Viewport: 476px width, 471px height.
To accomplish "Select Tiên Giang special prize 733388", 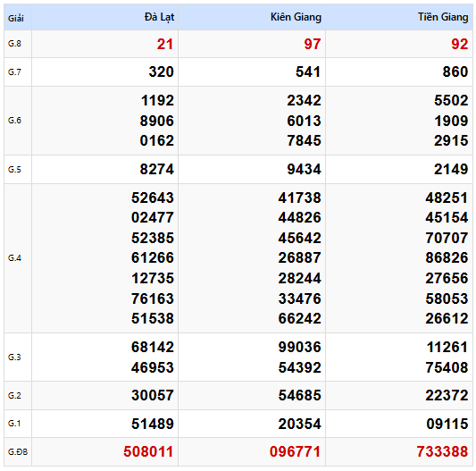I will [x=442, y=451].
